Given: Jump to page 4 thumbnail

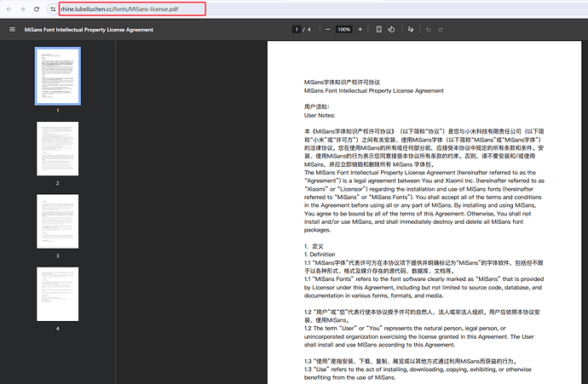Looking at the screenshot, I should [58, 294].
